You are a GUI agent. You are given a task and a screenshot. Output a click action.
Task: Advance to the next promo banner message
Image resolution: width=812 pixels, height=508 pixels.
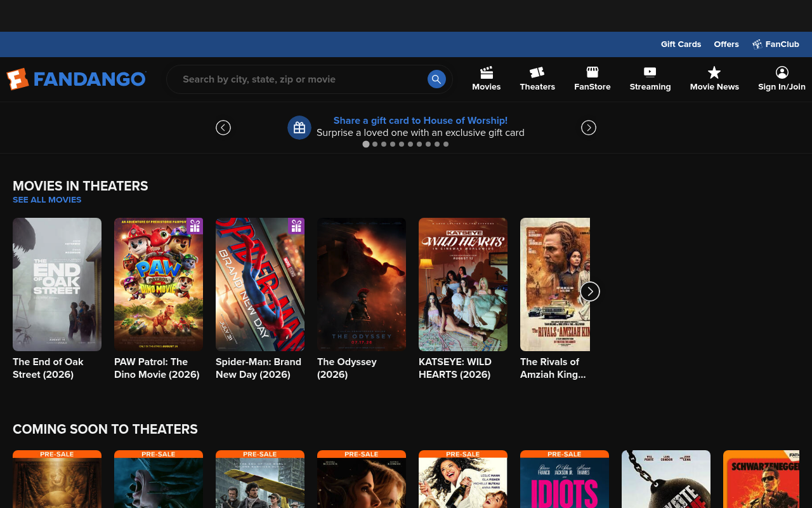tap(589, 128)
